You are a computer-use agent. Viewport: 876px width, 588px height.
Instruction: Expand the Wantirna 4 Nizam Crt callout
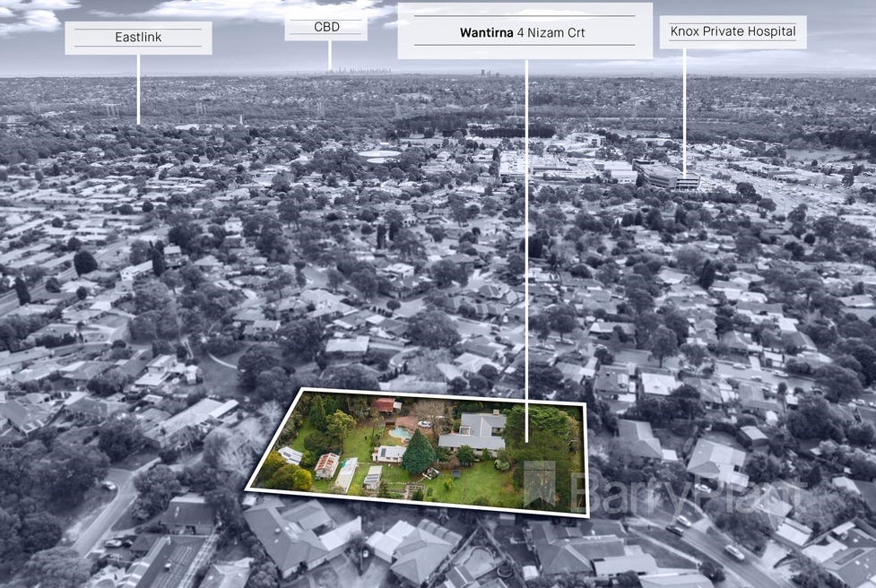(521, 32)
